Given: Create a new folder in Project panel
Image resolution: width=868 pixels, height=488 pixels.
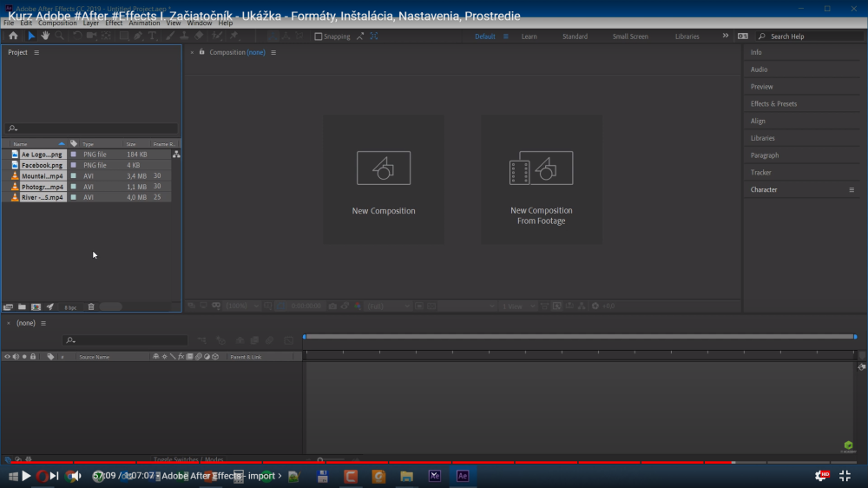Looking at the screenshot, I should (x=22, y=307).
